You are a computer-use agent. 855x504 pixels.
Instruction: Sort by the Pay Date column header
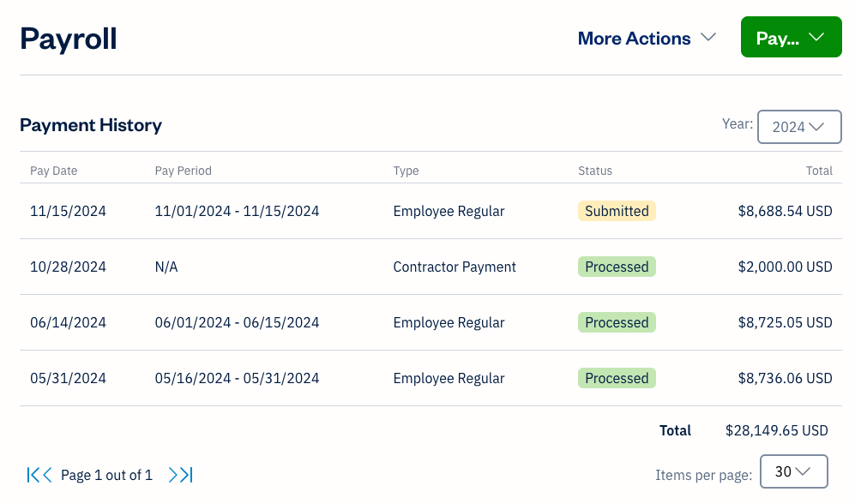pyautogui.click(x=54, y=171)
